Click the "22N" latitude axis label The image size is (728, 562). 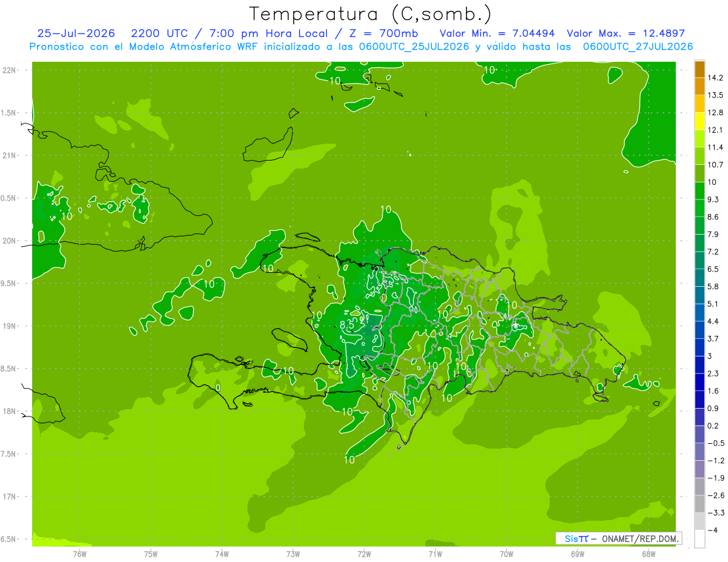[x=9, y=70]
